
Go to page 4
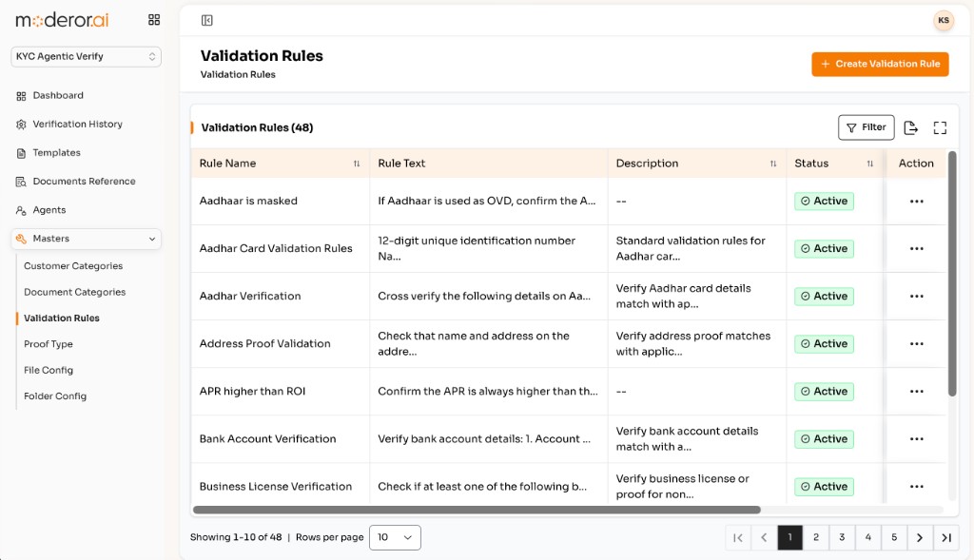tap(868, 537)
